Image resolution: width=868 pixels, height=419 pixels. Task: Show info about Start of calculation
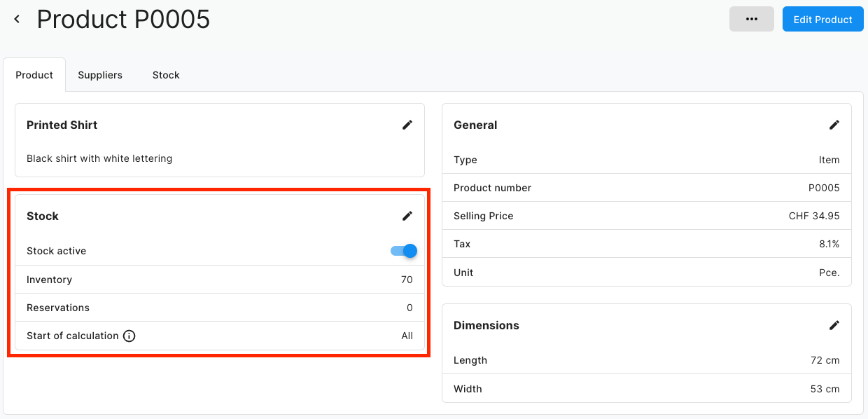pos(129,336)
